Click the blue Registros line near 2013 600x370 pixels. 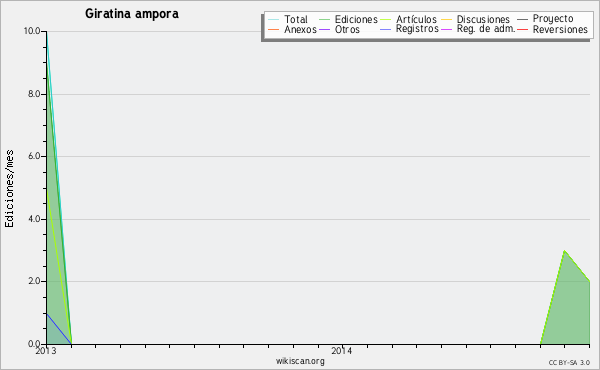(59, 328)
